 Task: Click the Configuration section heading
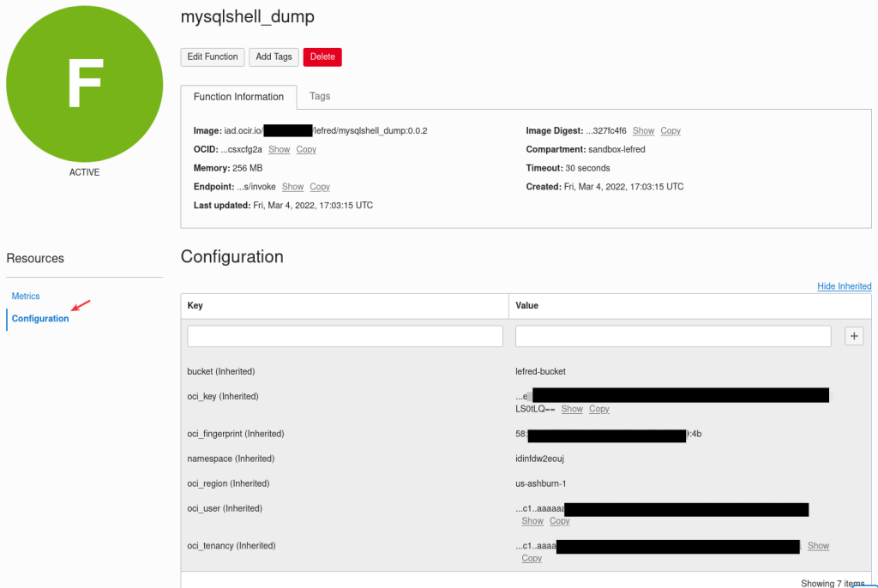232,256
